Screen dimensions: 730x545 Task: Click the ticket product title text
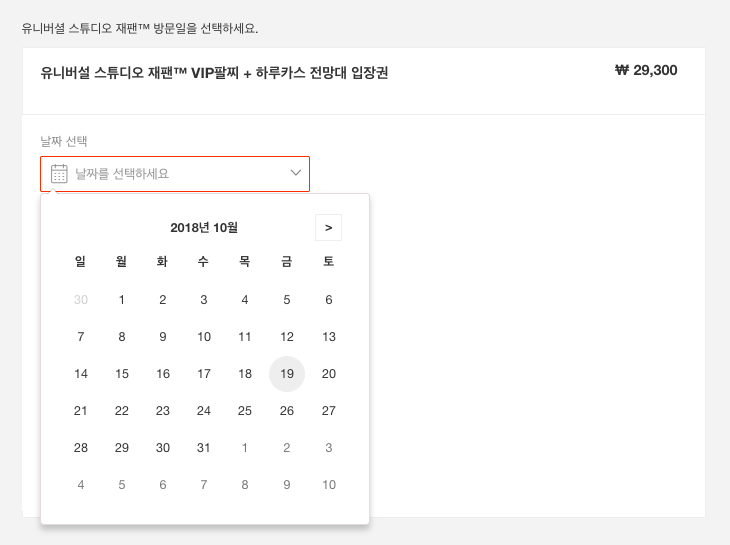tap(214, 73)
